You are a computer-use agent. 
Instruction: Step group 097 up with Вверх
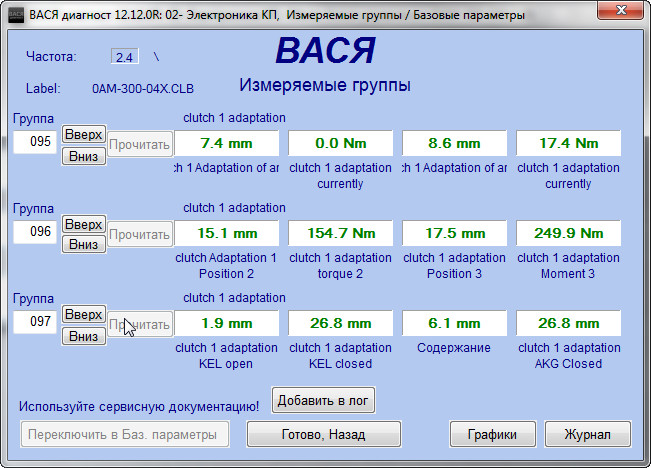84,314
